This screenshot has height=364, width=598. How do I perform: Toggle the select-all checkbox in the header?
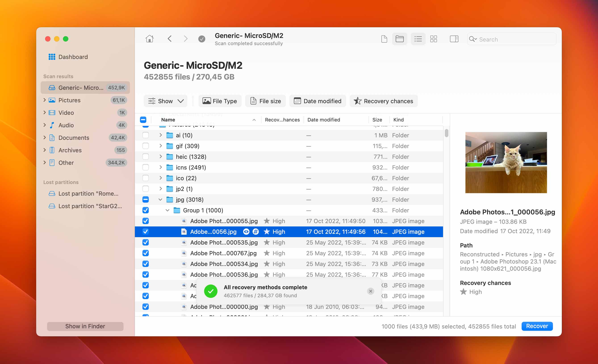pyautogui.click(x=143, y=120)
